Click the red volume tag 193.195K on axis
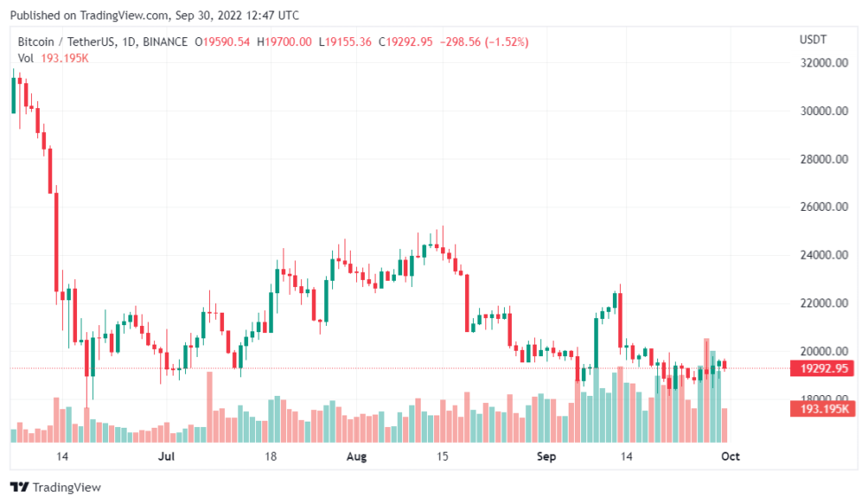 coord(823,408)
